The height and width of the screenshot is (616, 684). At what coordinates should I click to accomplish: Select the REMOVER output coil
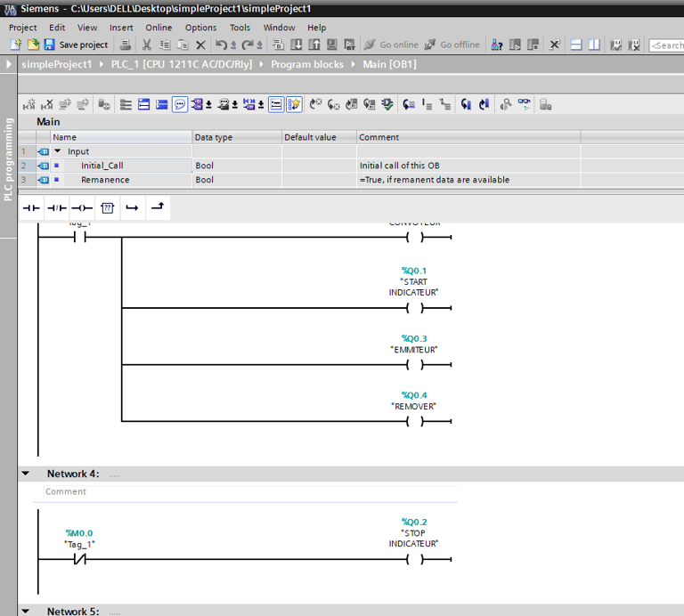(414, 421)
